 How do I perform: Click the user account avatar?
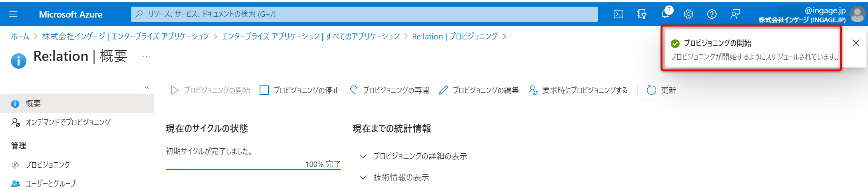point(857,14)
